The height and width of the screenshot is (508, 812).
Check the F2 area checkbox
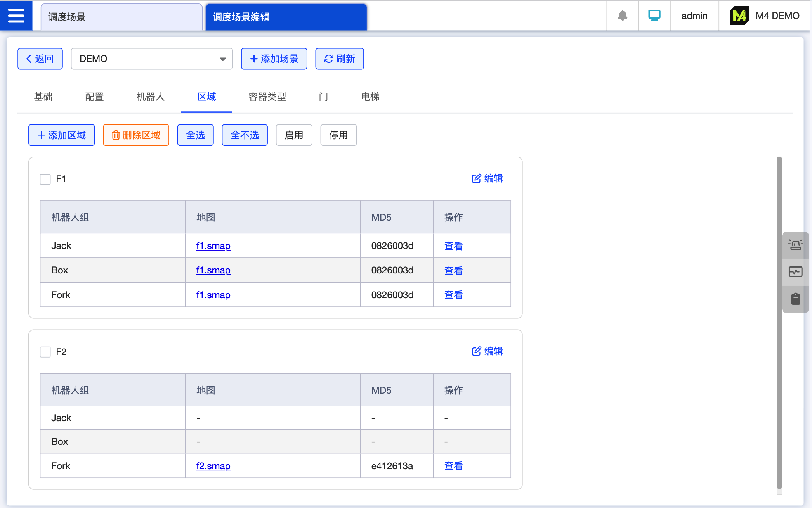click(45, 352)
